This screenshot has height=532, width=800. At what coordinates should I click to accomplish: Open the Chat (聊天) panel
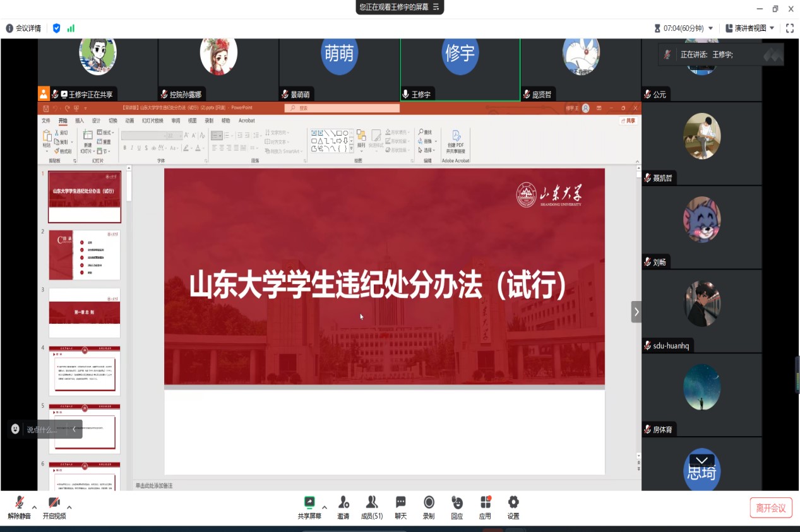pos(400,503)
